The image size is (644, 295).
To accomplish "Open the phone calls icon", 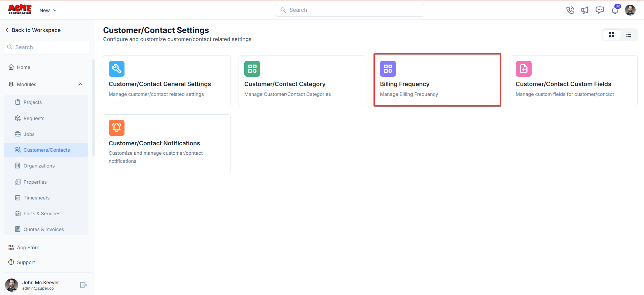I will pos(570,10).
